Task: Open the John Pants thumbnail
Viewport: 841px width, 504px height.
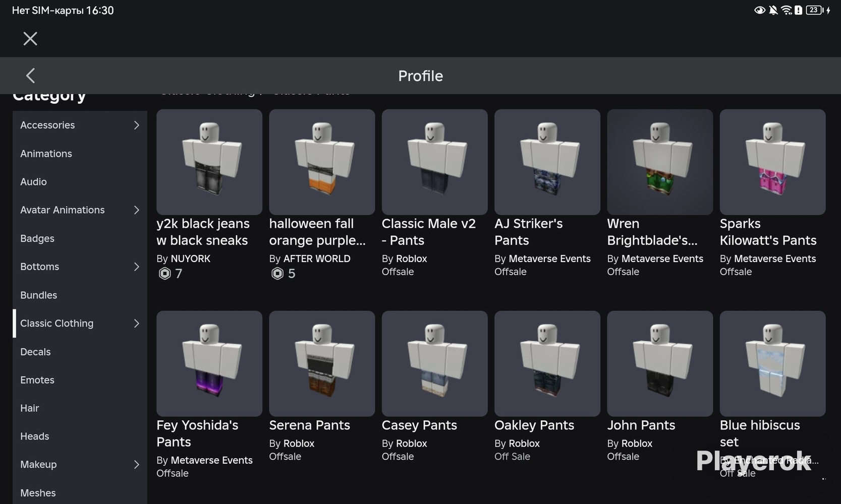Action: [x=660, y=363]
